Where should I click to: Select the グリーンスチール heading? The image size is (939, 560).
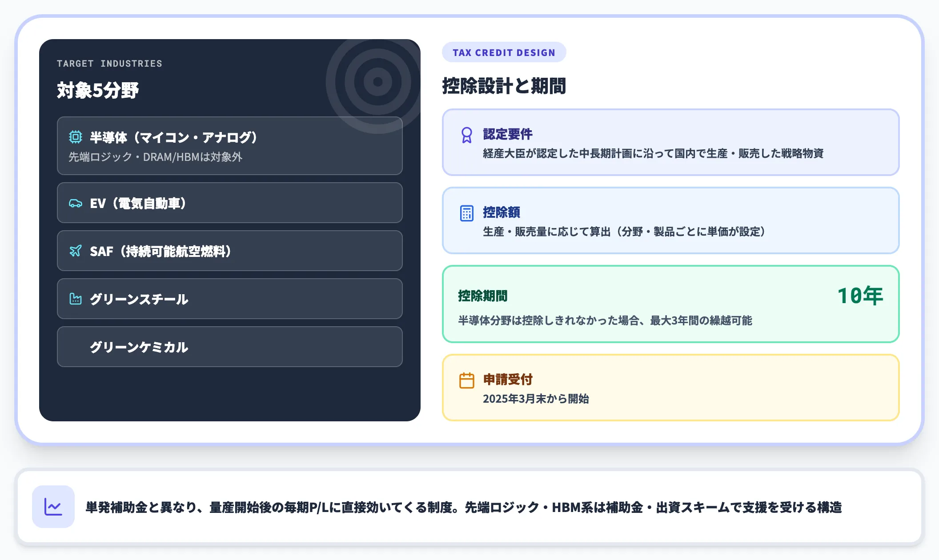tap(139, 299)
